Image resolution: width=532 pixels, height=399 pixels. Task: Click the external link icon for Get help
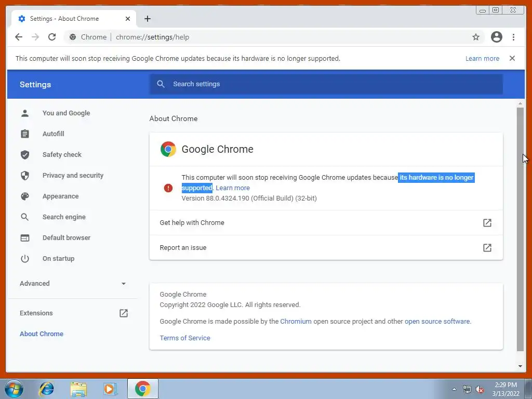(487, 223)
